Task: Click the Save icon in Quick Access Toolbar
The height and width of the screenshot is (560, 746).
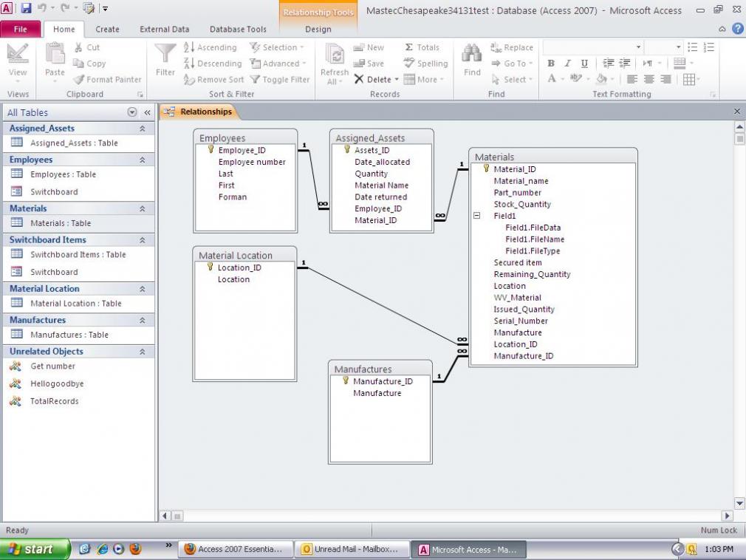Action: point(26,8)
